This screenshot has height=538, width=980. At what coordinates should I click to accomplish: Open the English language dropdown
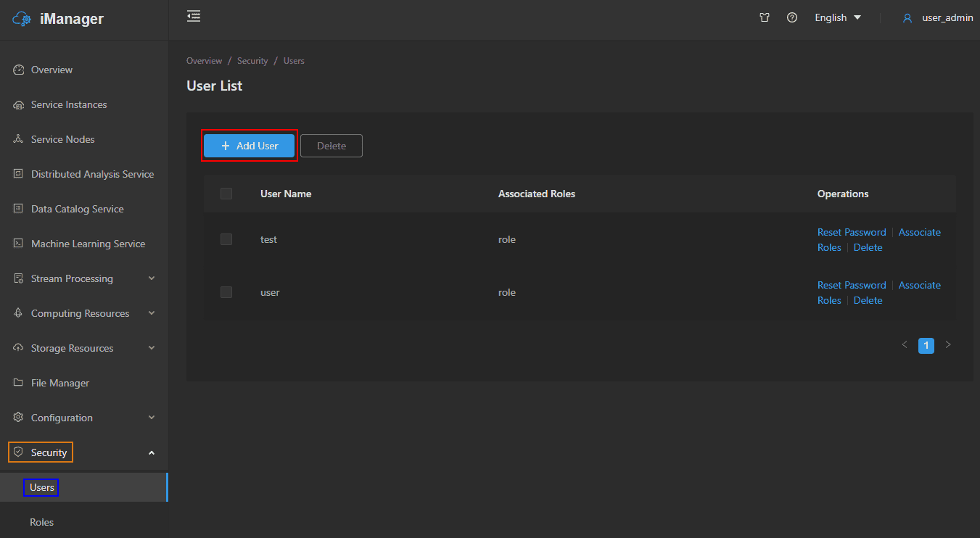[x=838, y=17]
